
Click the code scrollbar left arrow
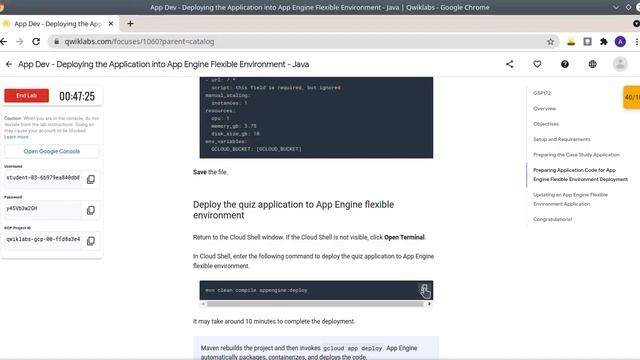coord(203,304)
